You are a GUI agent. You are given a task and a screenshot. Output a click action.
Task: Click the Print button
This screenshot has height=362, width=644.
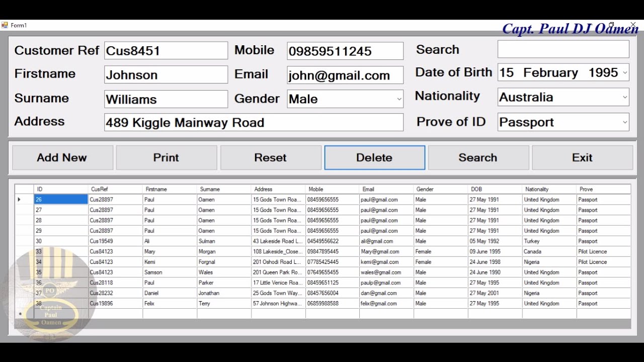[167, 157]
